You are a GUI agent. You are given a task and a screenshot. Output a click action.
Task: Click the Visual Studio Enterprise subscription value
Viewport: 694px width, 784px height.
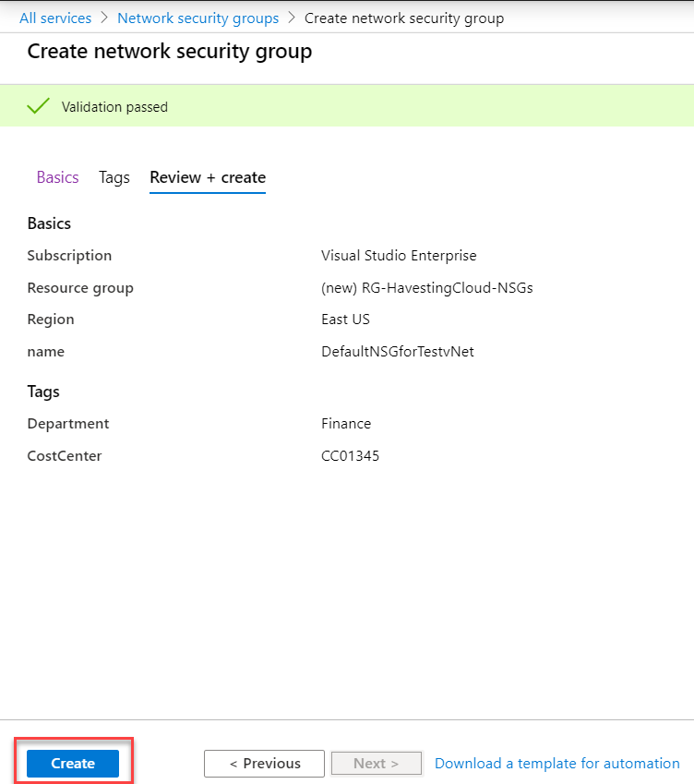[x=399, y=256]
